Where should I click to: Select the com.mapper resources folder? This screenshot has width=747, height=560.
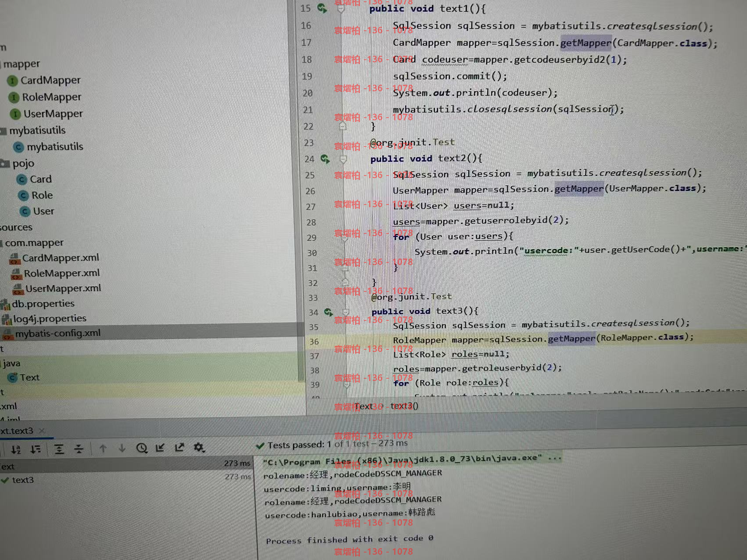tap(34, 242)
